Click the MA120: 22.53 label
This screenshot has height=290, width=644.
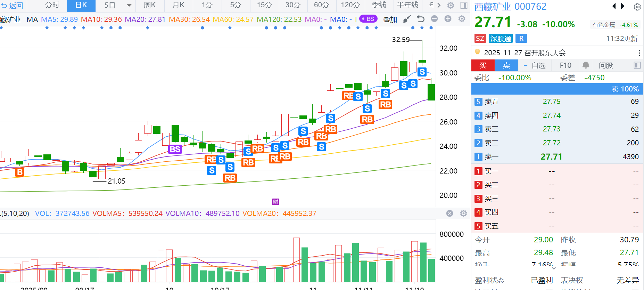click(x=279, y=19)
